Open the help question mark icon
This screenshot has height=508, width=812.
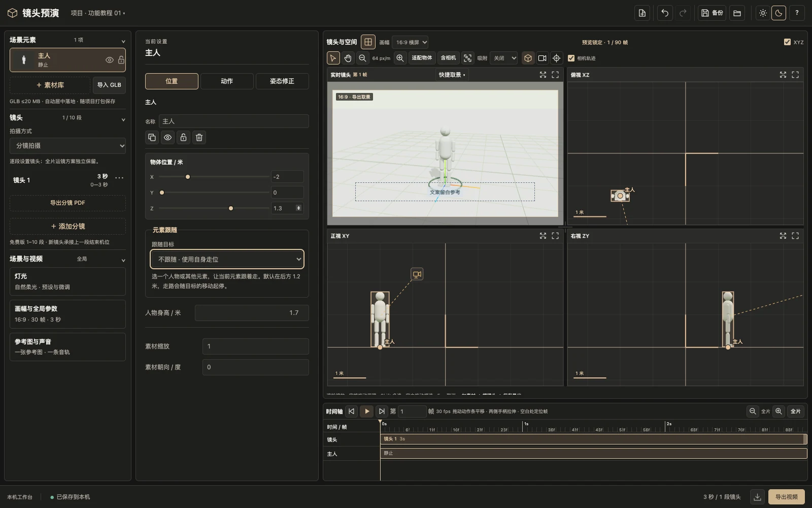[797, 13]
